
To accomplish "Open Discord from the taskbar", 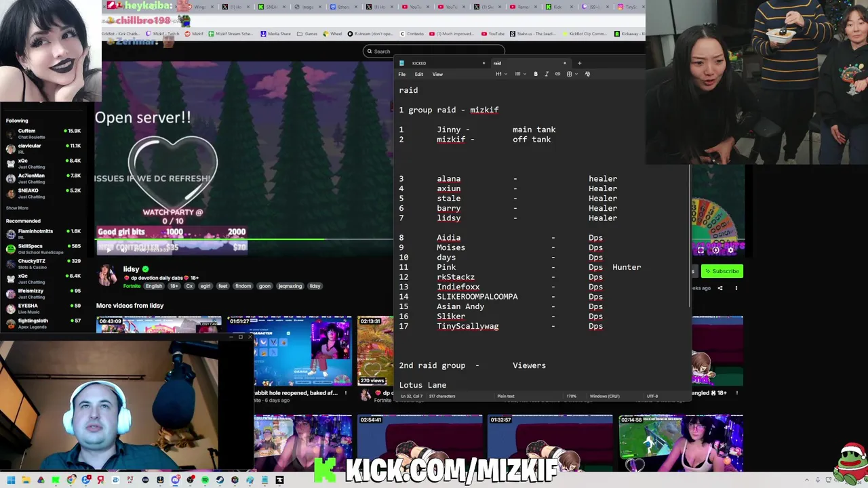I will (x=175, y=480).
